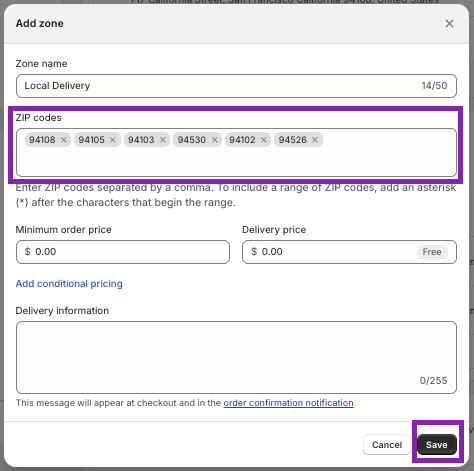
Task: Close the Add zone dialog
Action: pyautogui.click(x=449, y=23)
